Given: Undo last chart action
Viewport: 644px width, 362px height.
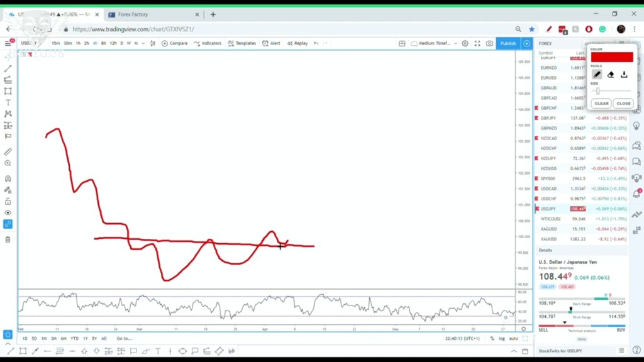Looking at the screenshot, I should (316, 43).
